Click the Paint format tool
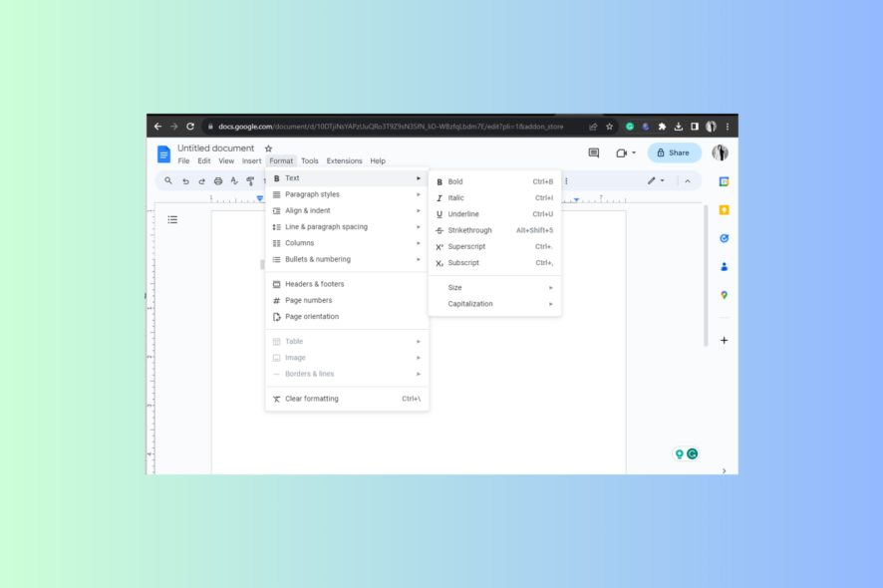 point(250,180)
